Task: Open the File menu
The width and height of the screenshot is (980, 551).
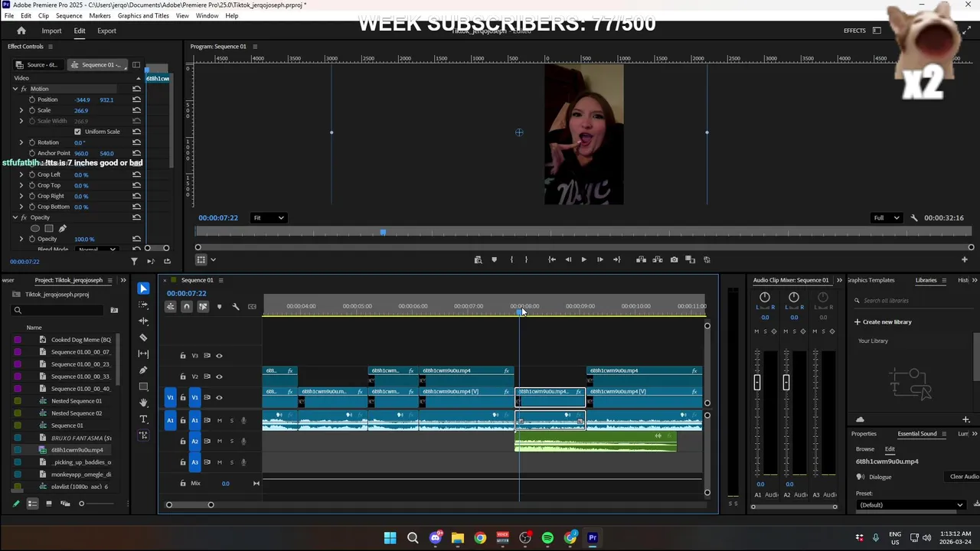Action: 9,15
